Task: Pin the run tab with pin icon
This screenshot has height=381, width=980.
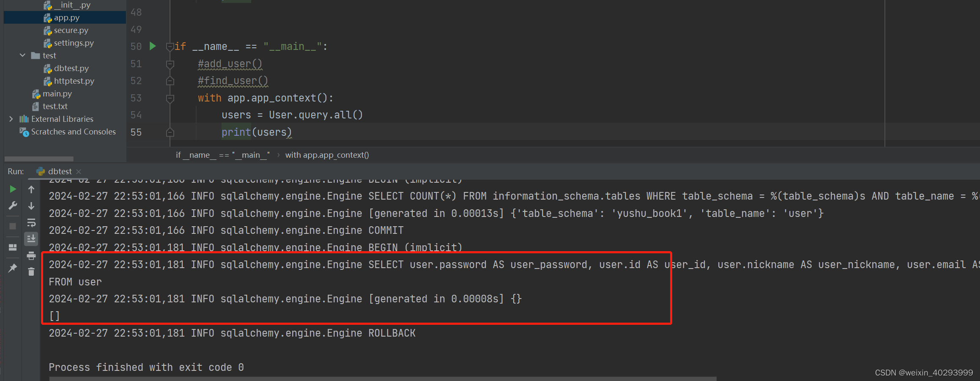Action: coord(13,268)
